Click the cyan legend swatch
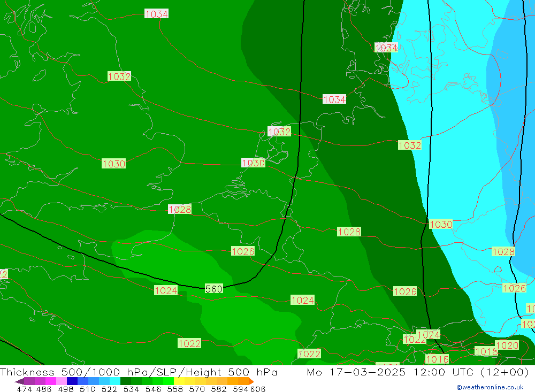The height and width of the screenshot is (392, 535). coord(115,381)
